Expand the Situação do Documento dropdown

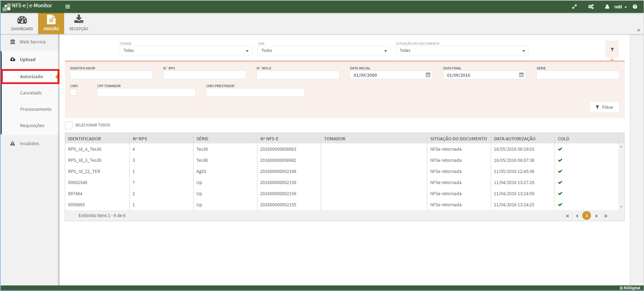[x=462, y=51]
